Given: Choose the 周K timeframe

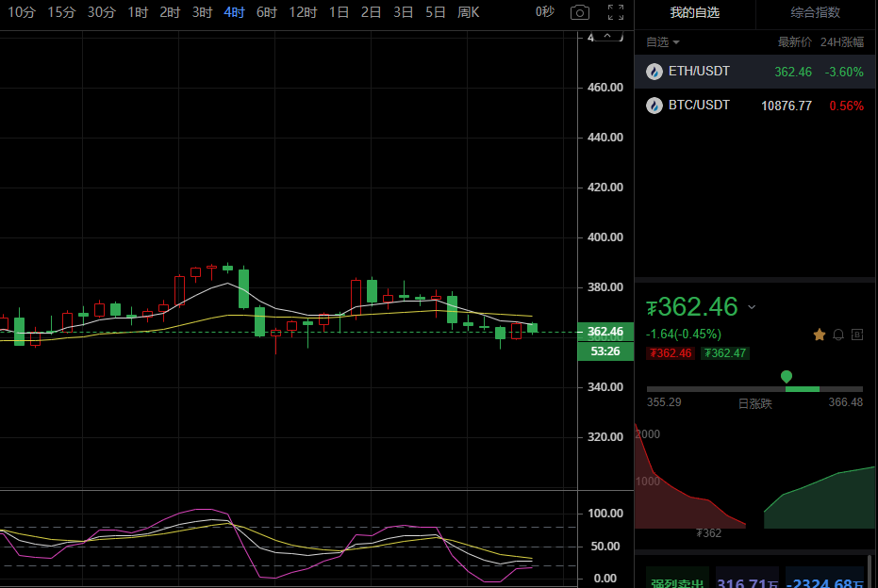Looking at the screenshot, I should coord(468,12).
